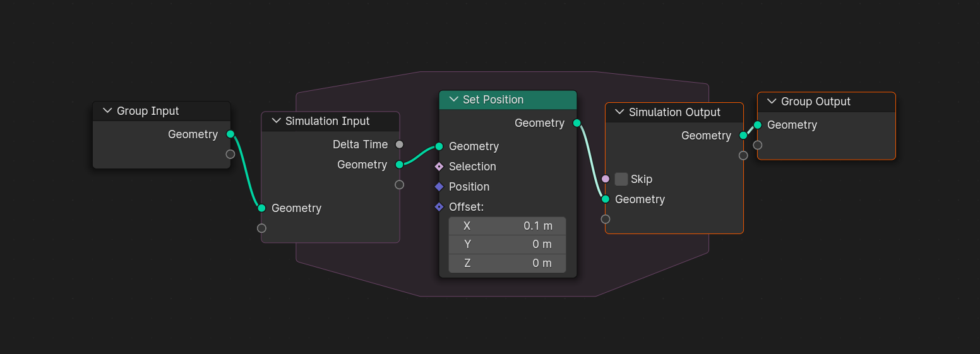Click the Delta Time label

pyautogui.click(x=361, y=145)
